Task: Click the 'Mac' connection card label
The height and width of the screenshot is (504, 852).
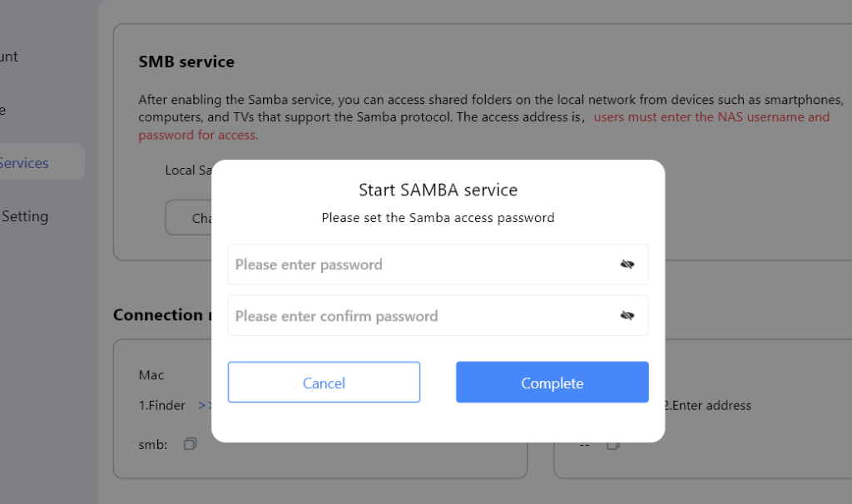Action: click(x=151, y=375)
